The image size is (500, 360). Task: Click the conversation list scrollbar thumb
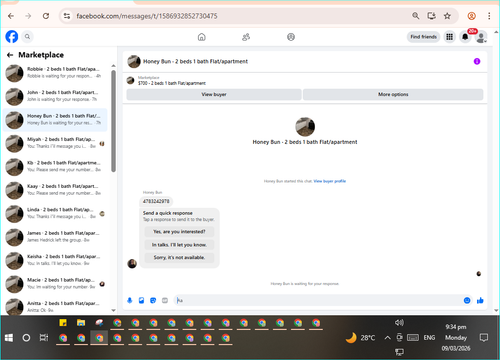113,121
